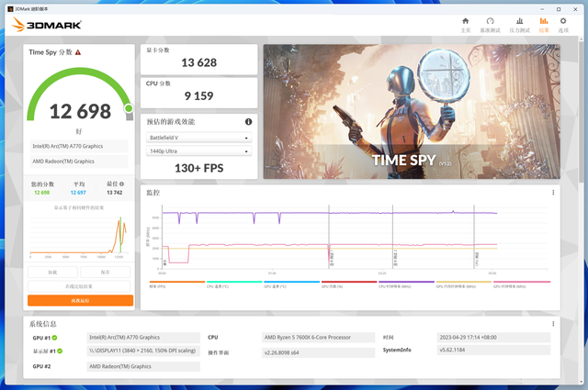
Task: Click the compare results online (在线比较结果) button
Action: tap(80, 286)
